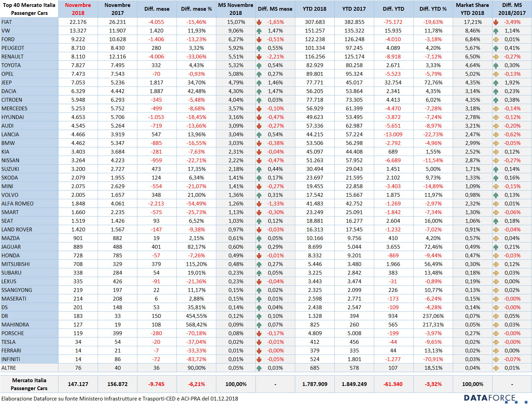Click the MASERATI row label
Image resolution: width=532 pixels, height=405 pixels.
coord(14,299)
